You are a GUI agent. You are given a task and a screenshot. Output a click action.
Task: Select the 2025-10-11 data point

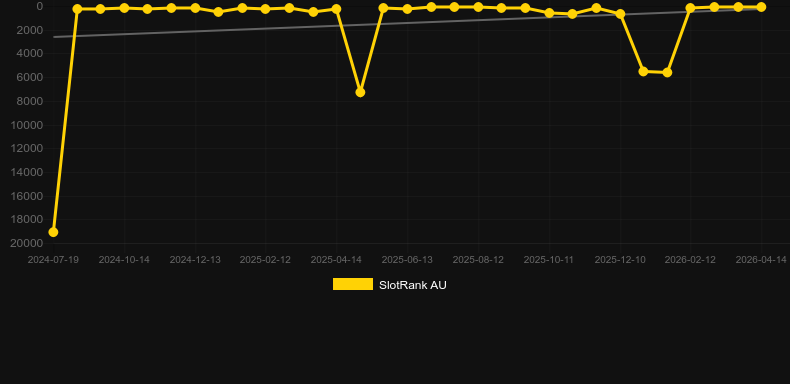pyautogui.click(x=549, y=13)
